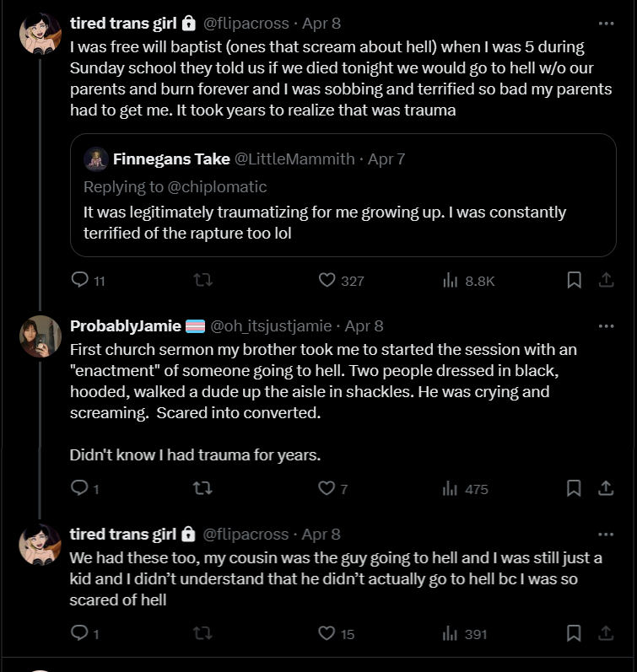Share the first tweet via share icon
This screenshot has height=672, width=637.
606,280
